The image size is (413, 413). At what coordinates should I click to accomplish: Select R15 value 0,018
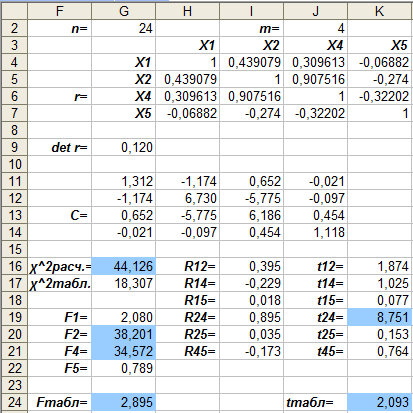click(251, 300)
